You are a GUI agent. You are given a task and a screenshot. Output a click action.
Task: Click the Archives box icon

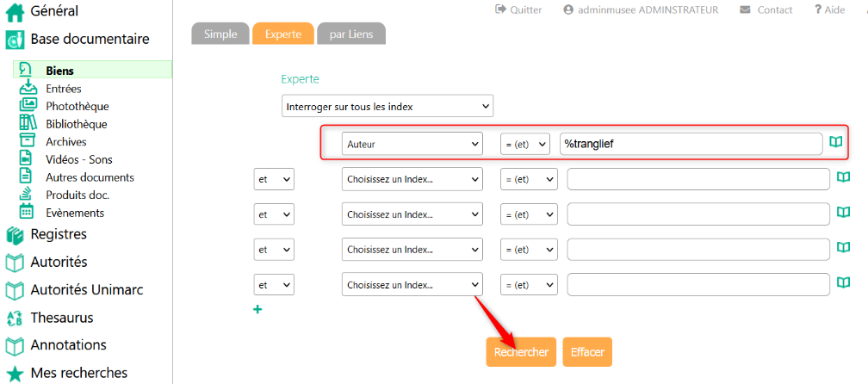28,141
